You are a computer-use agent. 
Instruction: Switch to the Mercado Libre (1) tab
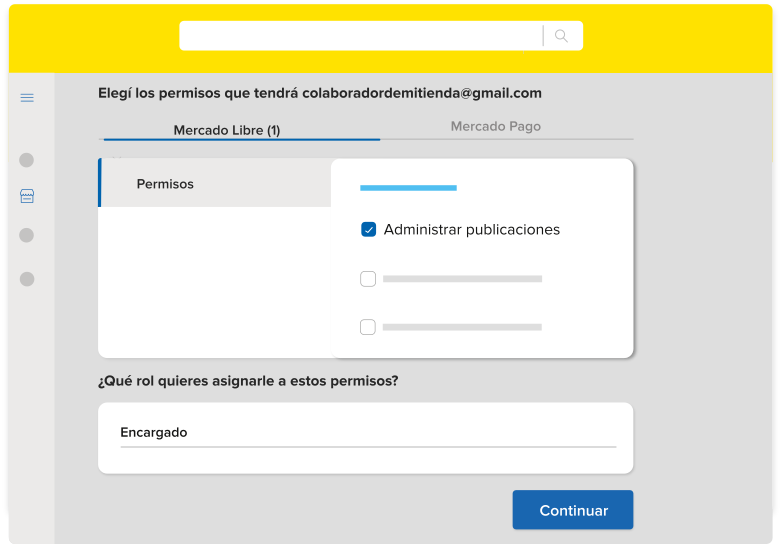(227, 130)
